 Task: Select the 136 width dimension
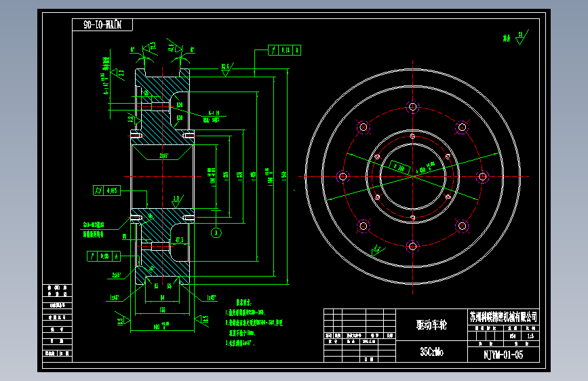pyautogui.click(x=162, y=310)
